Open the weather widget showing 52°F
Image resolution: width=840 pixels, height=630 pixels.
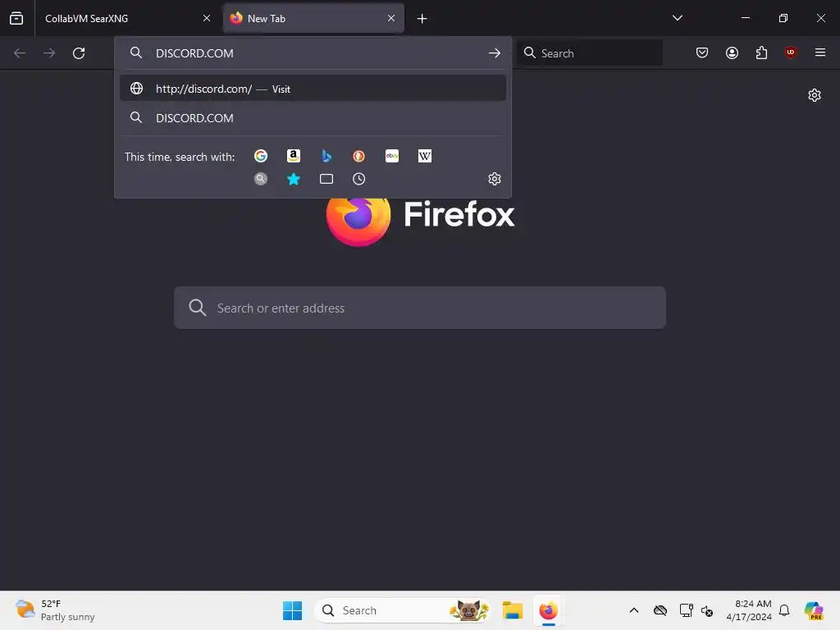(x=55, y=610)
